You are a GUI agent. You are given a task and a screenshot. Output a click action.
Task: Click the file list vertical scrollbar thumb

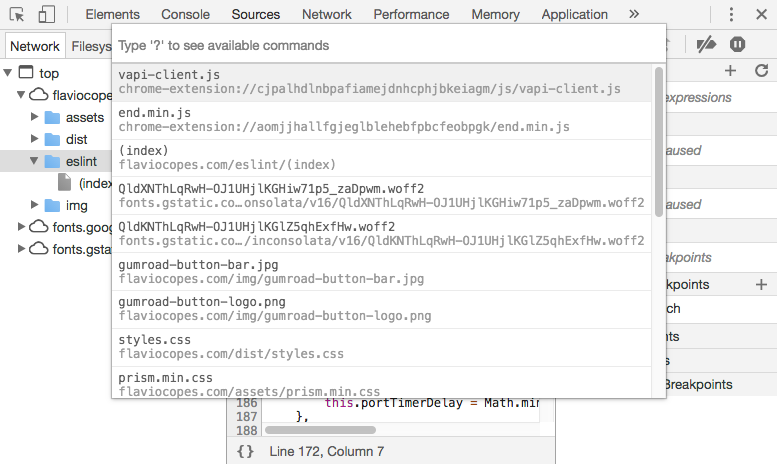click(x=659, y=142)
